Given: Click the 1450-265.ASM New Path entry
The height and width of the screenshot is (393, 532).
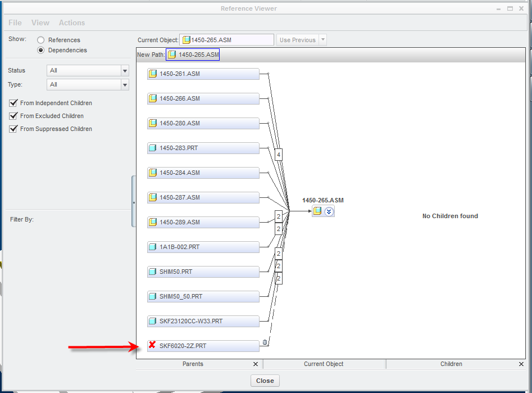Looking at the screenshot, I should [x=193, y=55].
